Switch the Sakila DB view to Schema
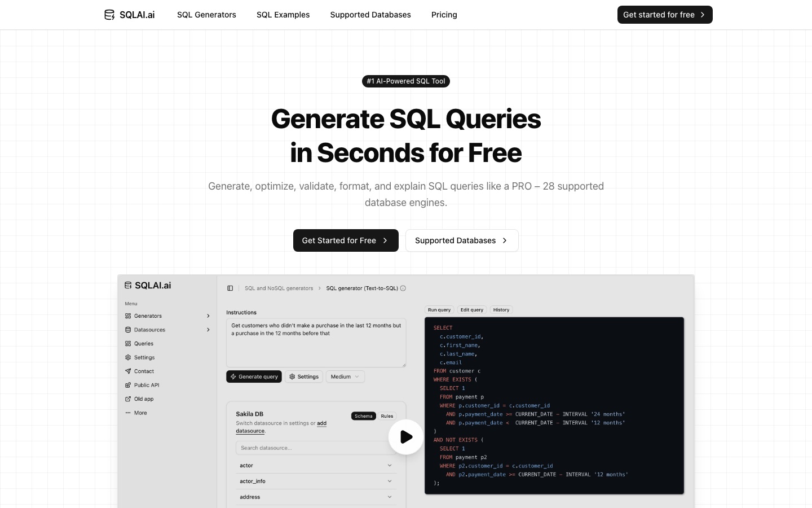Viewport: 812px width, 508px height. (x=364, y=416)
